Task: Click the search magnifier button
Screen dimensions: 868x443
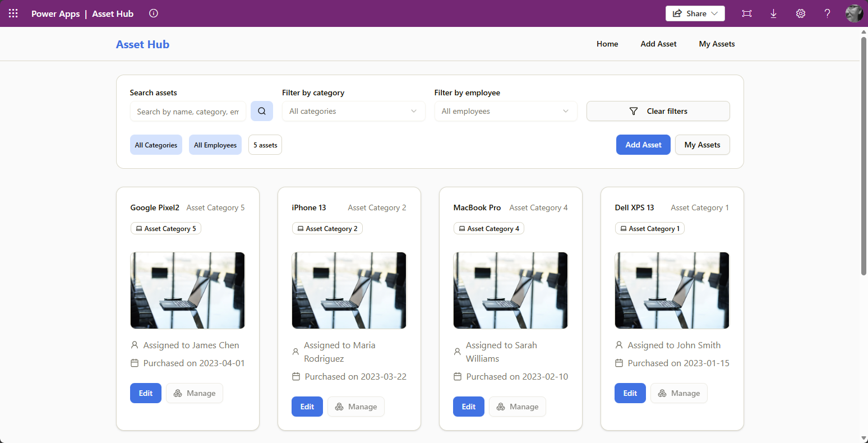Action: (x=262, y=111)
